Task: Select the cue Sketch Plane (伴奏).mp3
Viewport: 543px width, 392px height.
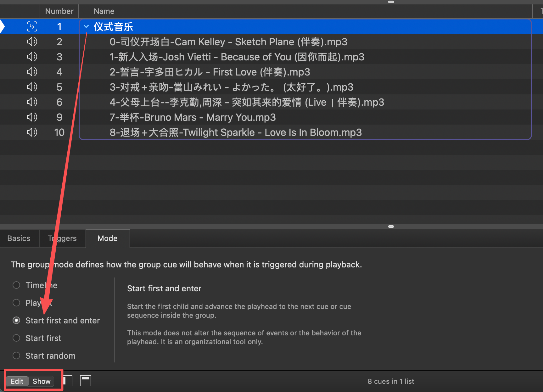Action: (228, 42)
